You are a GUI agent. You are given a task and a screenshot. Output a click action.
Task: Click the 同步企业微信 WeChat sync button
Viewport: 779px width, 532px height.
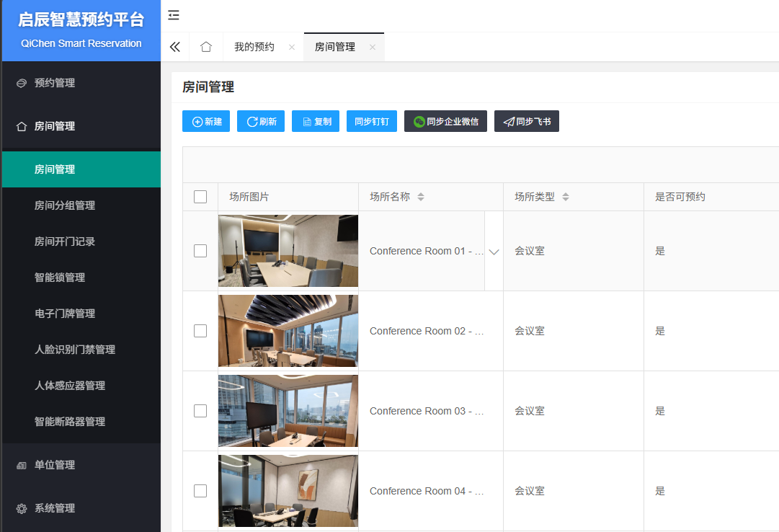(445, 122)
